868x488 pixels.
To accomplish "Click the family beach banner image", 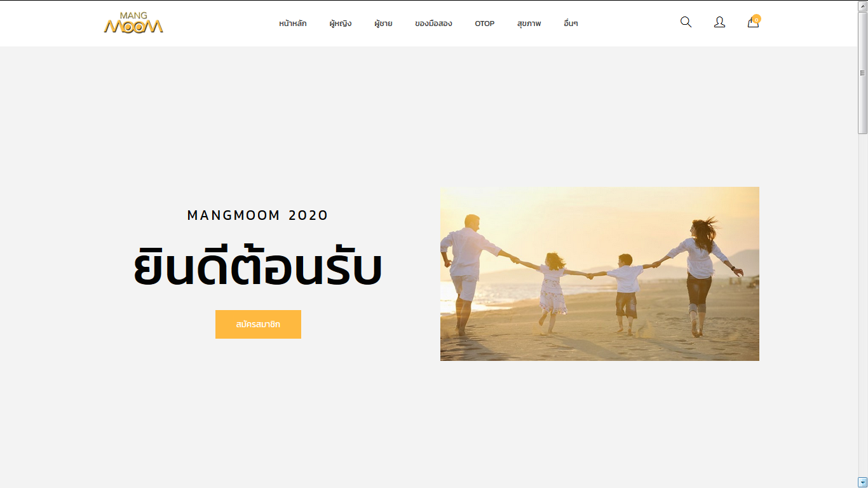I will (x=600, y=274).
